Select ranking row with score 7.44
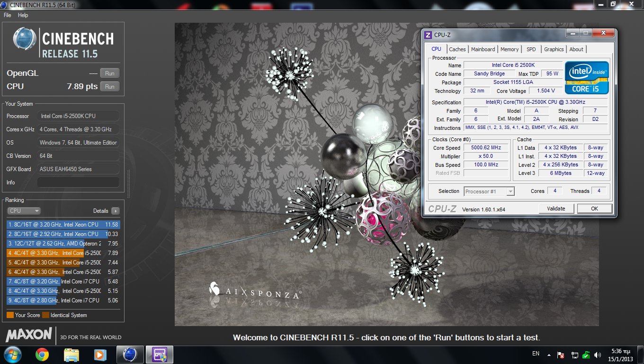The width and height of the screenshot is (644, 364). click(x=63, y=263)
